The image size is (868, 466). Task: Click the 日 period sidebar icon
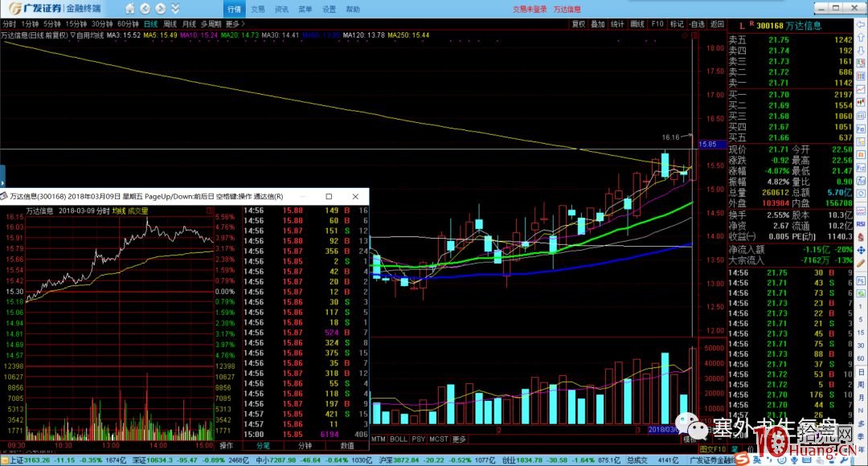862,372
